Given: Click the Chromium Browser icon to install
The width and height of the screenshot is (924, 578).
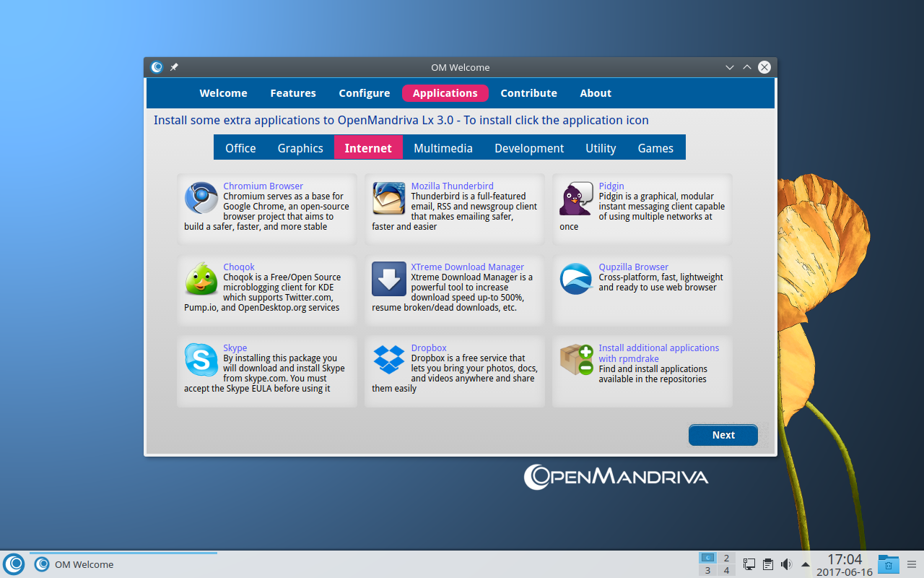Looking at the screenshot, I should 201,198.
